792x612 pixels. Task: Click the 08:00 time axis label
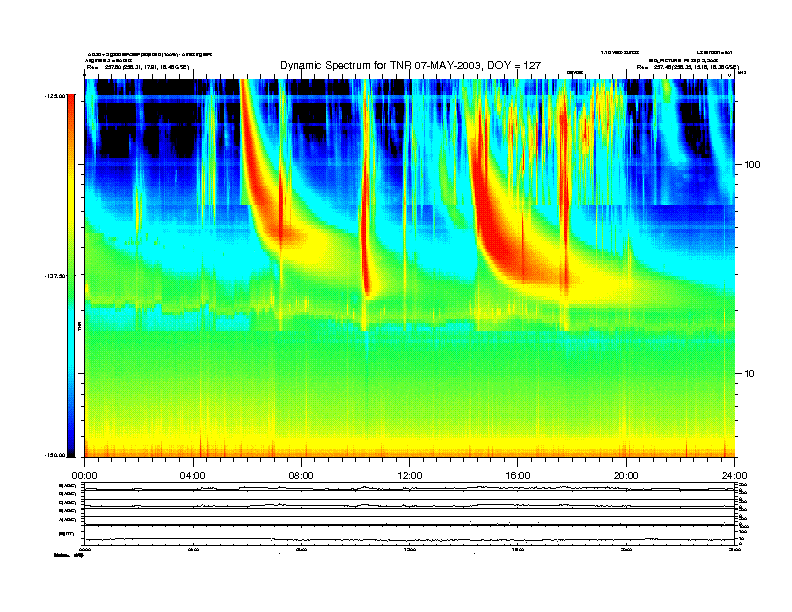point(301,476)
